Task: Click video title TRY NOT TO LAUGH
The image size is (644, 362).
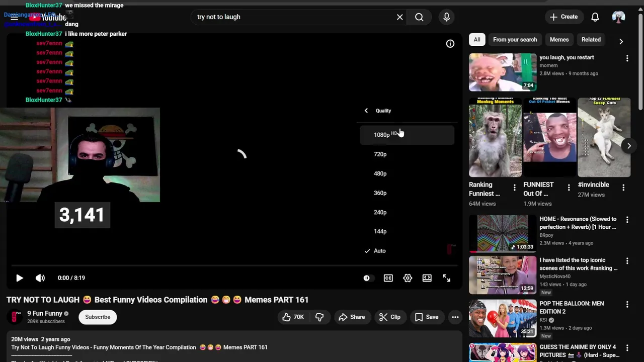Action: tap(157, 300)
